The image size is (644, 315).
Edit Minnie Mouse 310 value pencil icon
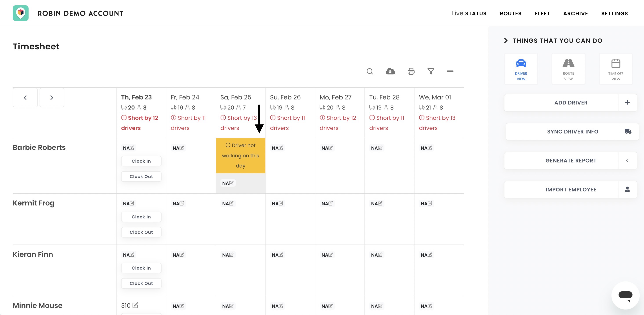pyautogui.click(x=135, y=305)
